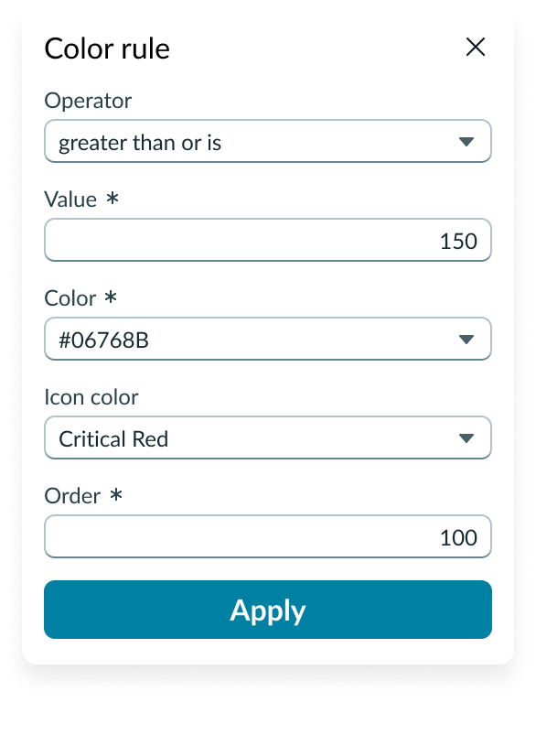Open the Operator dropdown

point(267,141)
